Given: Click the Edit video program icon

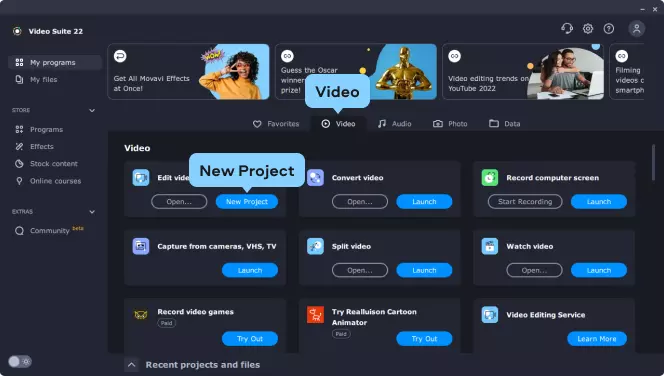Looking at the screenshot, I should 141,177.
